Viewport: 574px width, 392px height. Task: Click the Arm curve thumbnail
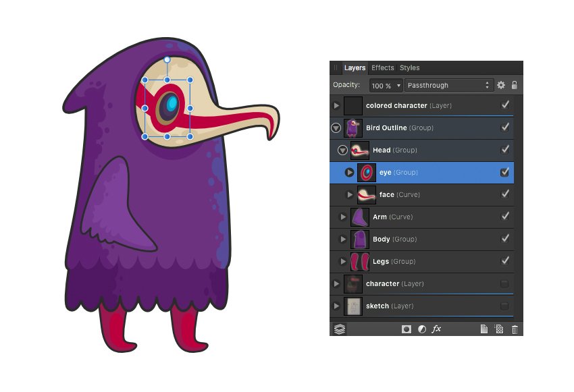pos(360,217)
